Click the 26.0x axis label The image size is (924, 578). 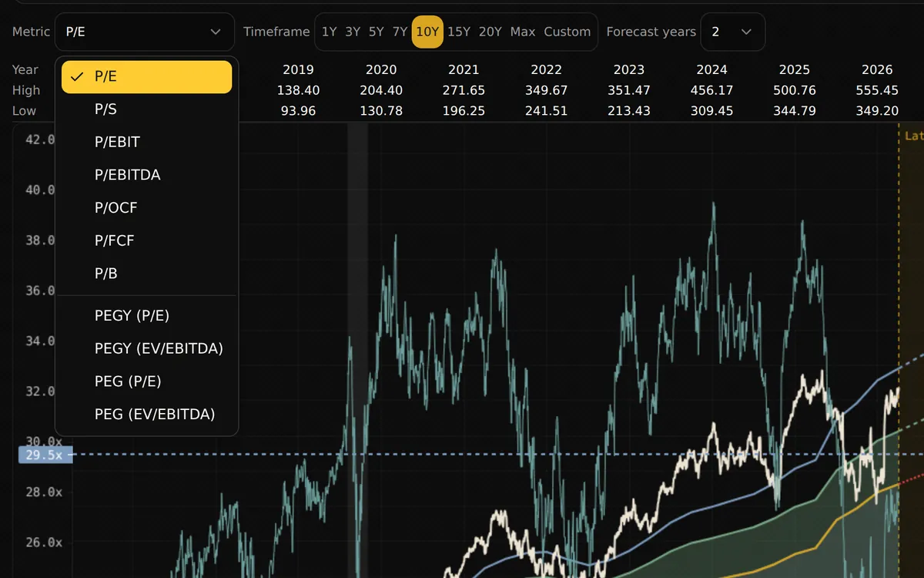point(43,543)
